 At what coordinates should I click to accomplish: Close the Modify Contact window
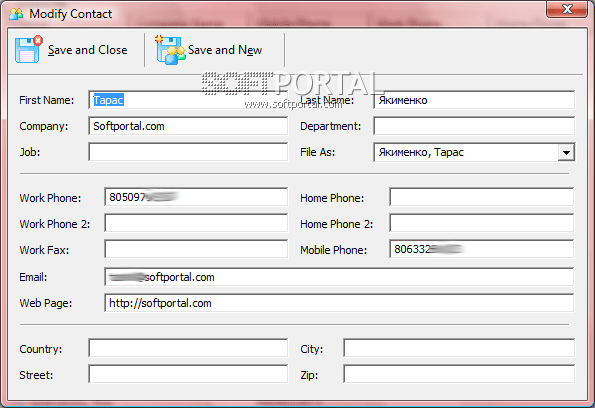[567, 9]
